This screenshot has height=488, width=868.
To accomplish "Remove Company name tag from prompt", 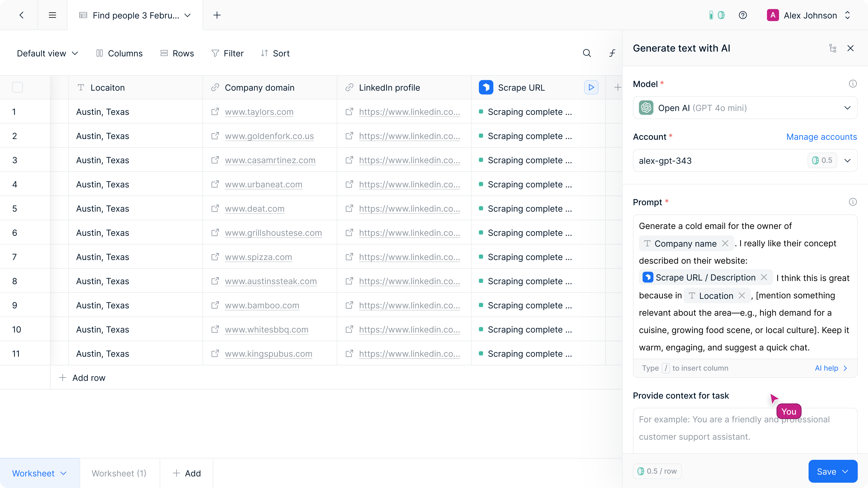I will [725, 243].
